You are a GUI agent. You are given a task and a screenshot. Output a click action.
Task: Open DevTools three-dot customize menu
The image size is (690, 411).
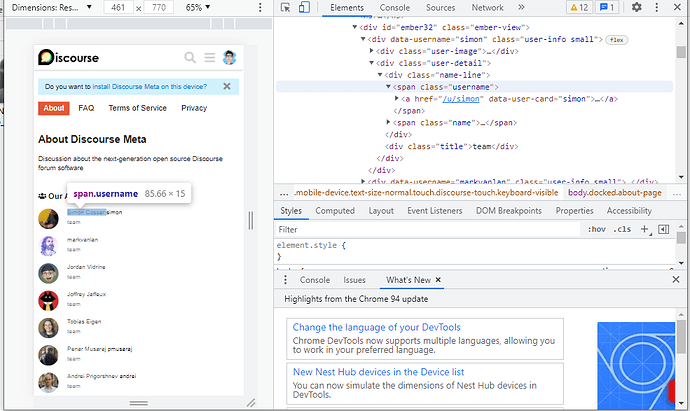point(657,7)
